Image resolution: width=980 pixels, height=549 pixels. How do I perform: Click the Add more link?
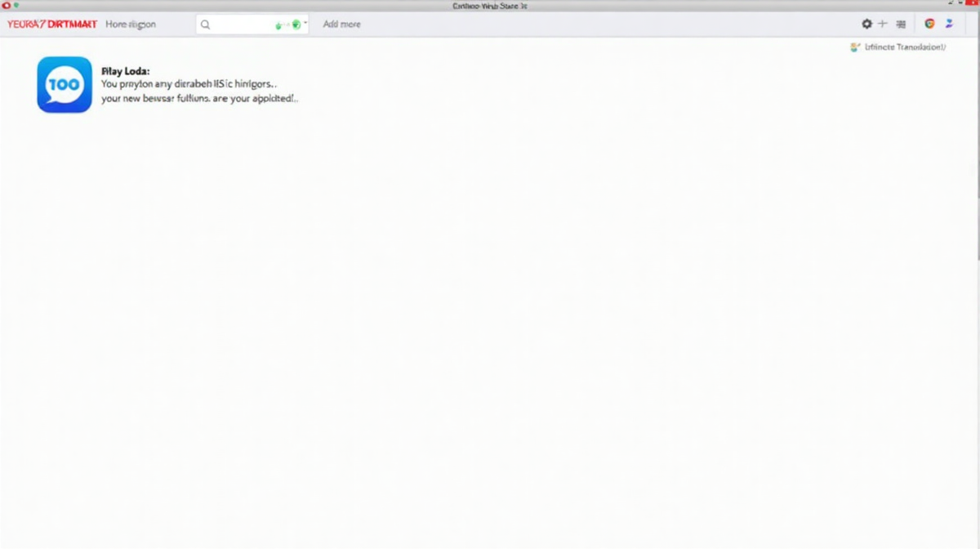pos(341,25)
